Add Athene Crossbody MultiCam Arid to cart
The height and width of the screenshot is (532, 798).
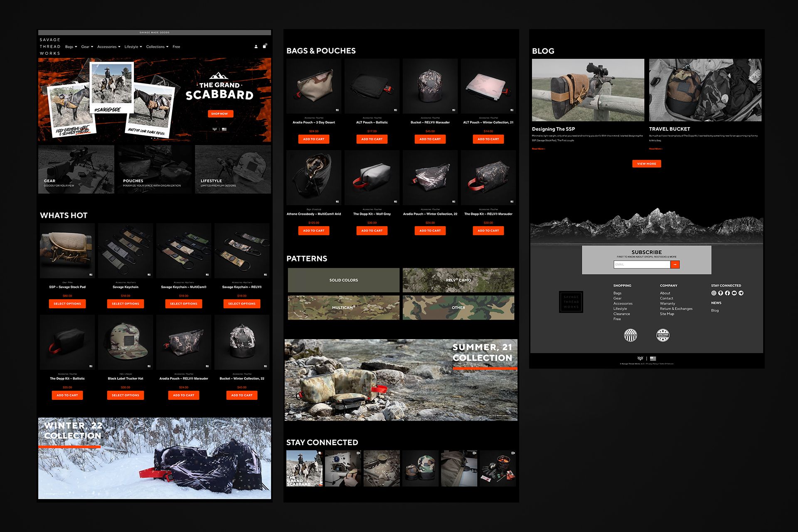tap(314, 231)
